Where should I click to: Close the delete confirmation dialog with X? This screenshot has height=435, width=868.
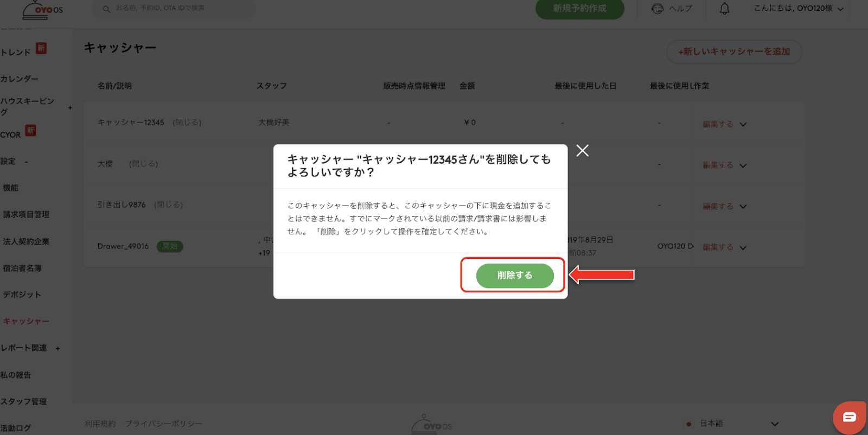(582, 151)
